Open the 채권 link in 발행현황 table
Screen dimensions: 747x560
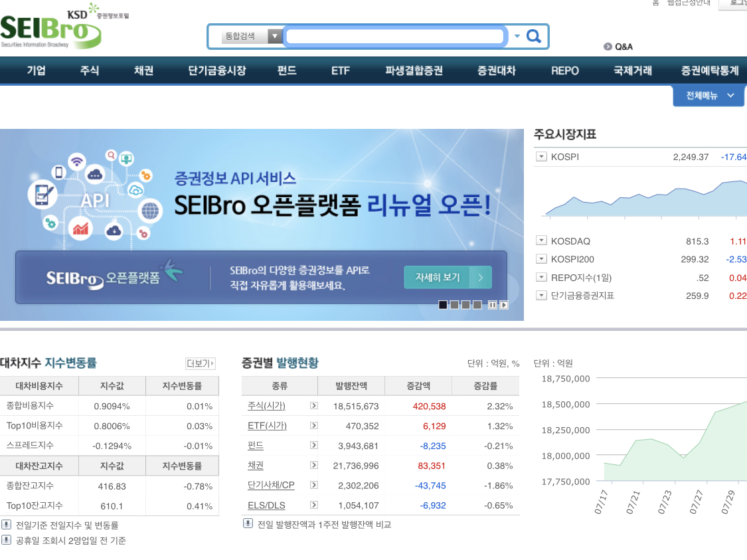coord(256,465)
